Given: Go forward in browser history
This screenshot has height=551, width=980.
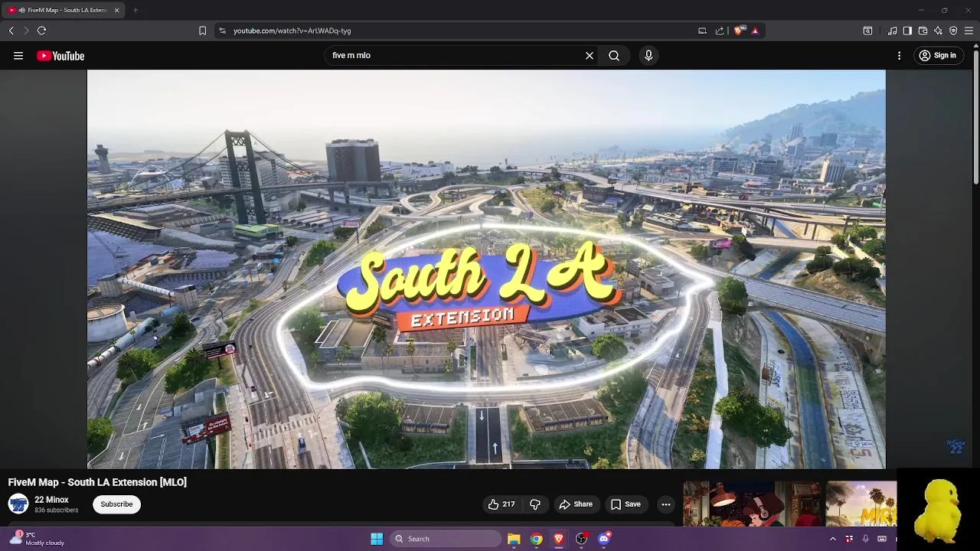Looking at the screenshot, I should tap(26, 31).
